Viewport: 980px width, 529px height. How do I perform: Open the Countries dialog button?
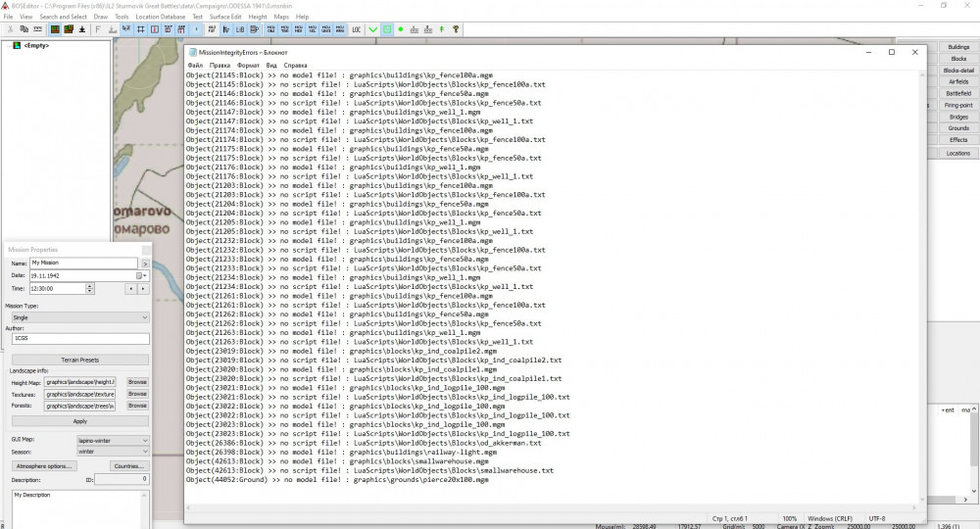point(129,466)
